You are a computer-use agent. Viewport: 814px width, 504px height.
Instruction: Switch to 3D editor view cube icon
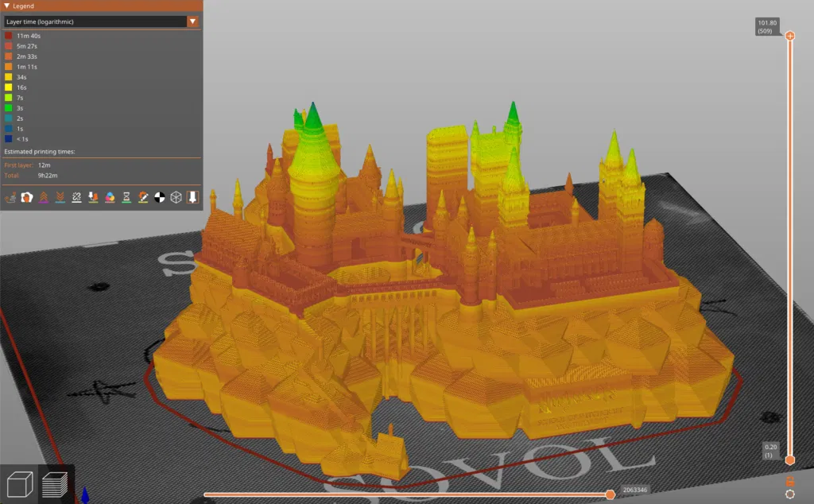point(20,484)
